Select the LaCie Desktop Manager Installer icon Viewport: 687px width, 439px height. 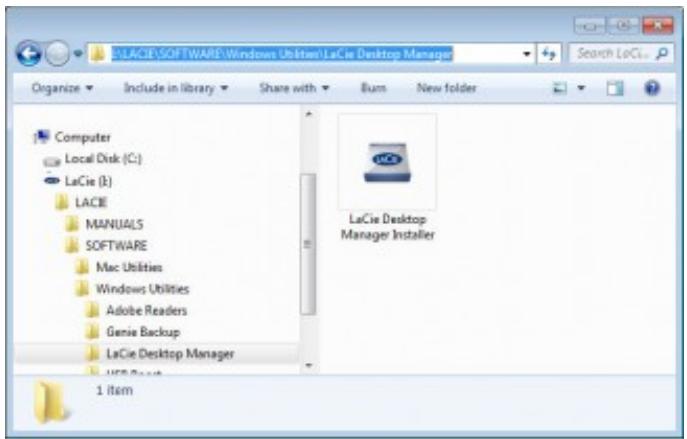point(387,162)
